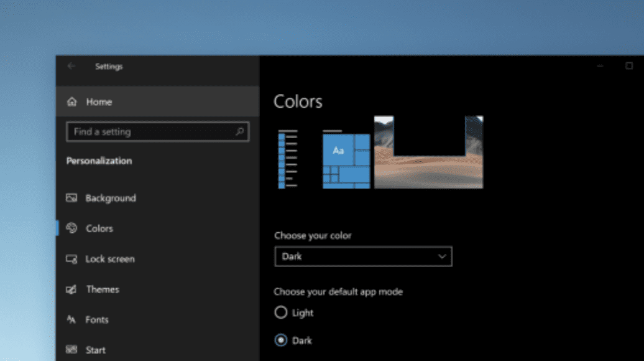
Task: Open the Choose your color dropdown
Action: [x=363, y=256]
